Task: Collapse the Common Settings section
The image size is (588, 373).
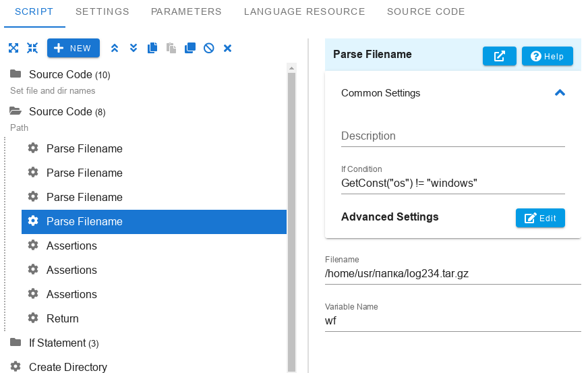Action: pos(560,92)
